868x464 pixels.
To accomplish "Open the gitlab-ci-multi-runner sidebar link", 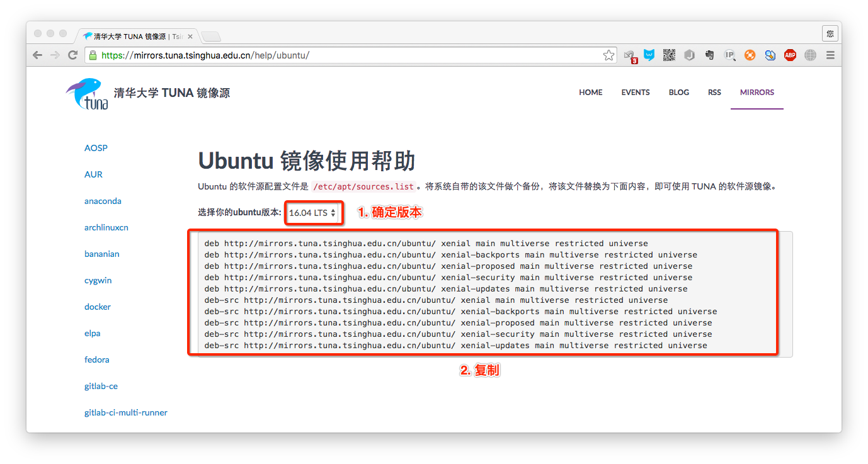I will [126, 413].
